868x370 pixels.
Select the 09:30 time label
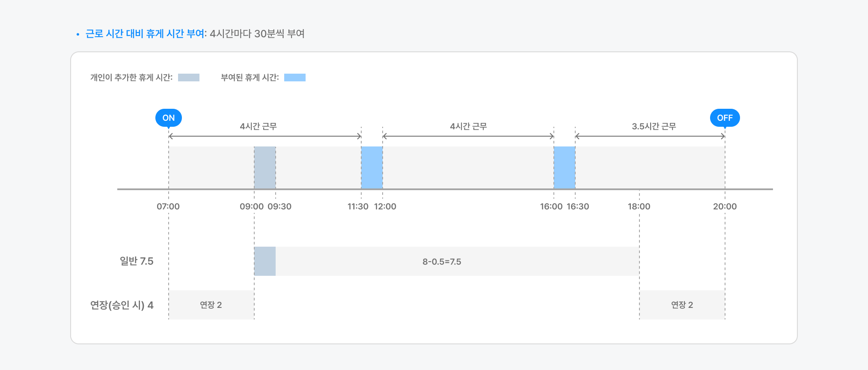[279, 206]
